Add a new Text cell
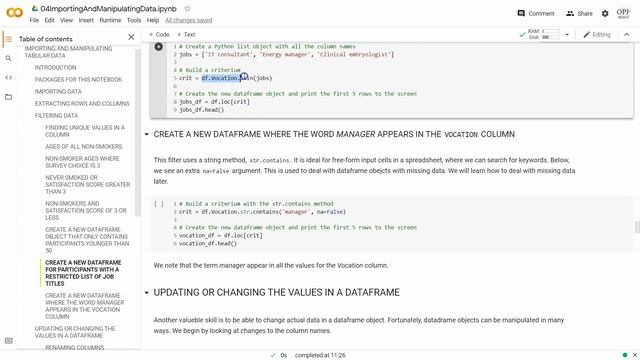This screenshot has height=360, width=640. pyautogui.click(x=186, y=35)
